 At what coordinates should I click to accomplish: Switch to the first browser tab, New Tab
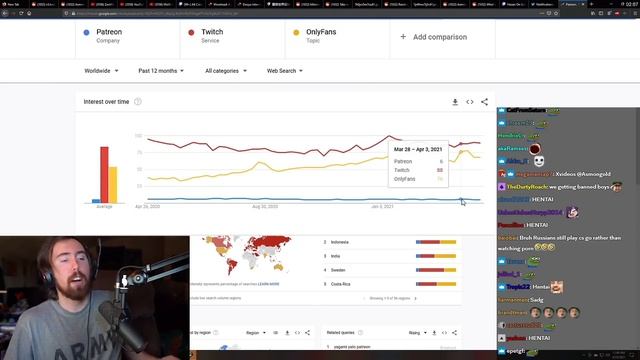click(14, 4)
